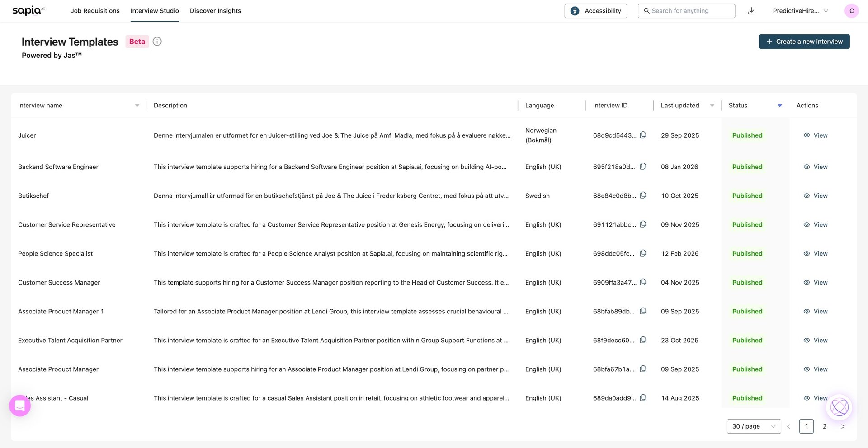868x448 pixels.
Task: Switch to Discover Insights tab
Action: pyautogui.click(x=215, y=11)
